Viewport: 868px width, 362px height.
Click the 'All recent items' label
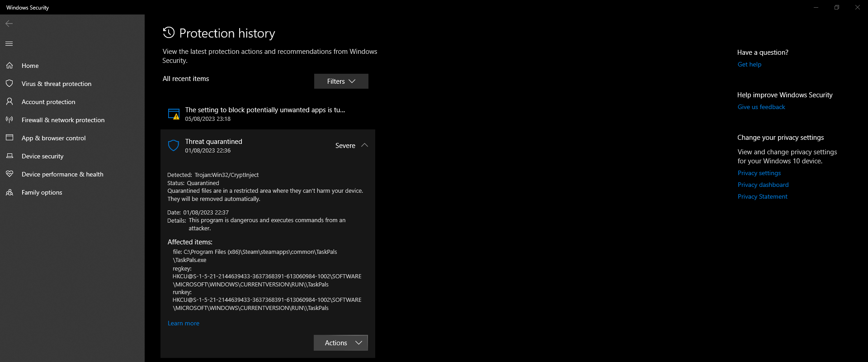[x=186, y=79]
